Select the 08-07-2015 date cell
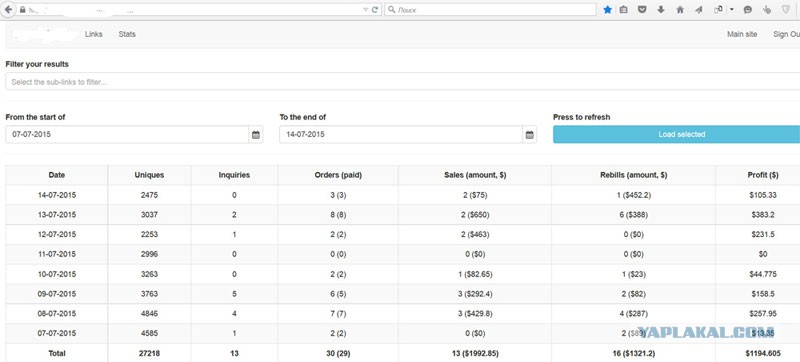 tap(57, 314)
